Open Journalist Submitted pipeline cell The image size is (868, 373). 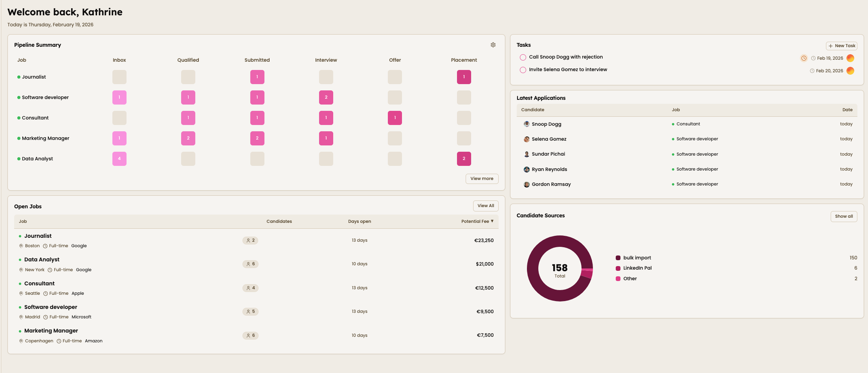pyautogui.click(x=257, y=77)
